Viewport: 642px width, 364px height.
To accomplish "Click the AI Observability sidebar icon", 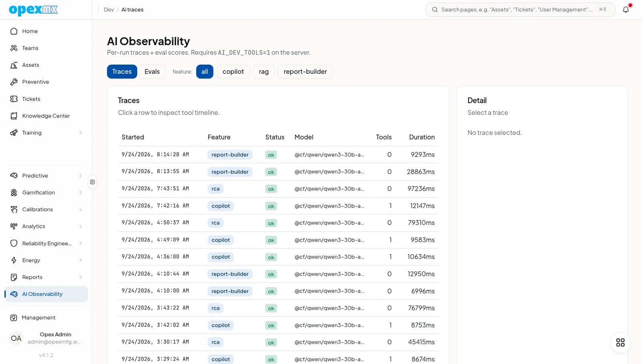I will click(x=14, y=294).
